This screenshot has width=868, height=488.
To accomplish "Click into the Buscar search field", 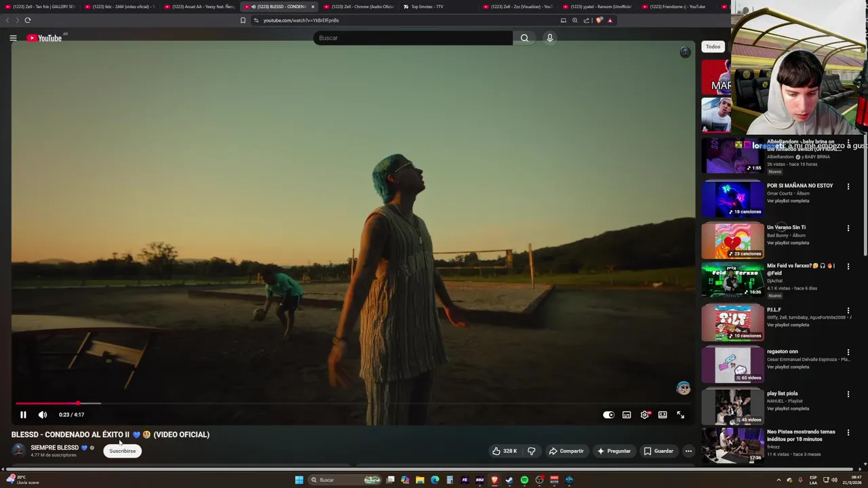I will [413, 38].
